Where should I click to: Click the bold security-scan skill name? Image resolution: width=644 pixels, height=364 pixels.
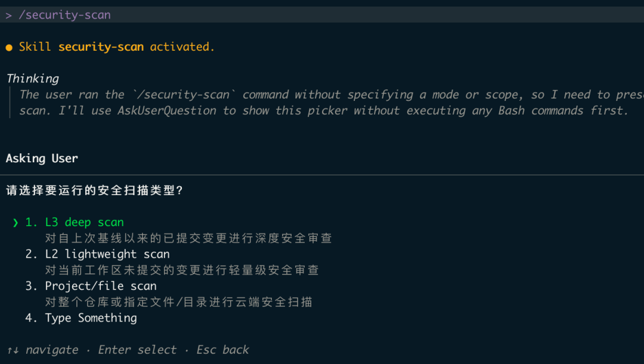click(101, 47)
